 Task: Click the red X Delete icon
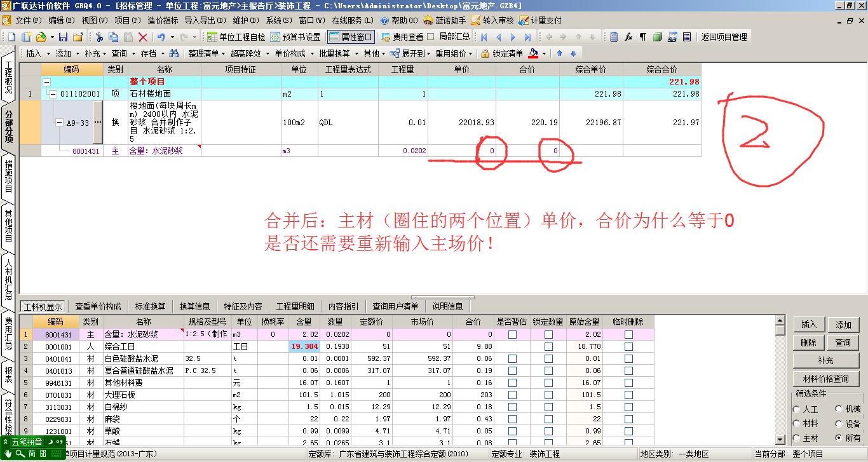[x=143, y=37]
